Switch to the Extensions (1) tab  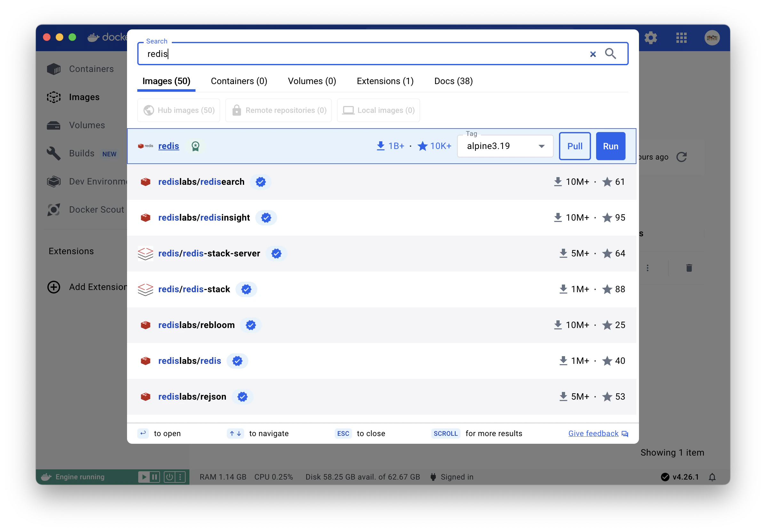pos(385,81)
